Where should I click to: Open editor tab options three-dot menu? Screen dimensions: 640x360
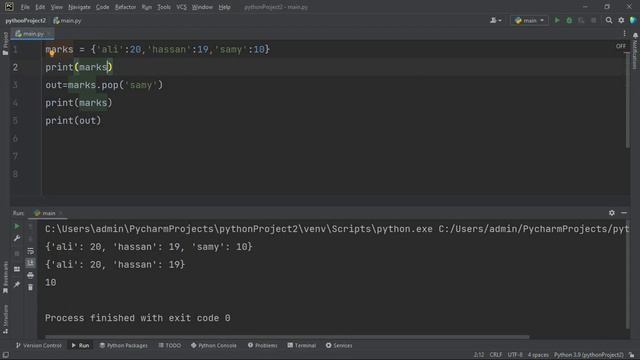(624, 33)
